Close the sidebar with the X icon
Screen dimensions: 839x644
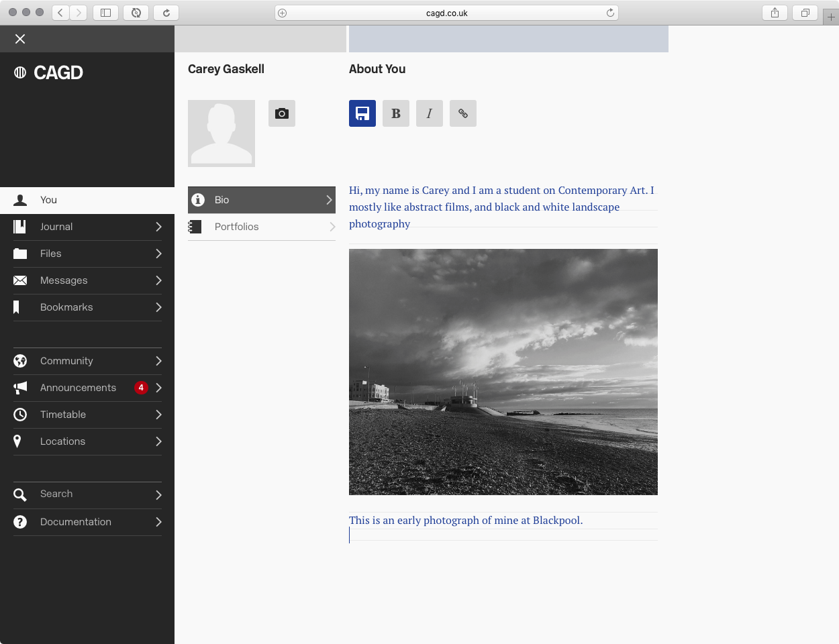click(20, 39)
